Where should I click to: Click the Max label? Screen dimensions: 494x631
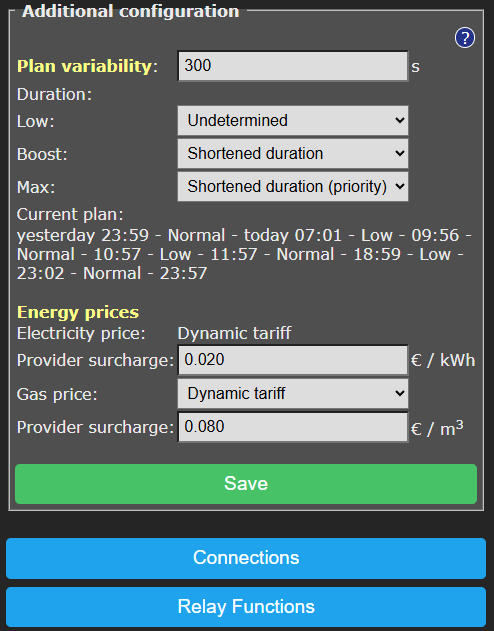[36, 188]
